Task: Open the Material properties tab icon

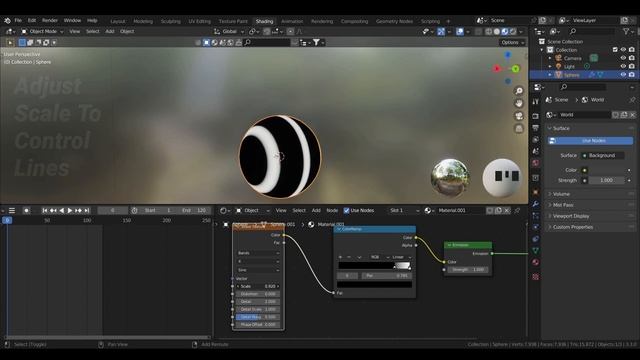Action: [536, 262]
